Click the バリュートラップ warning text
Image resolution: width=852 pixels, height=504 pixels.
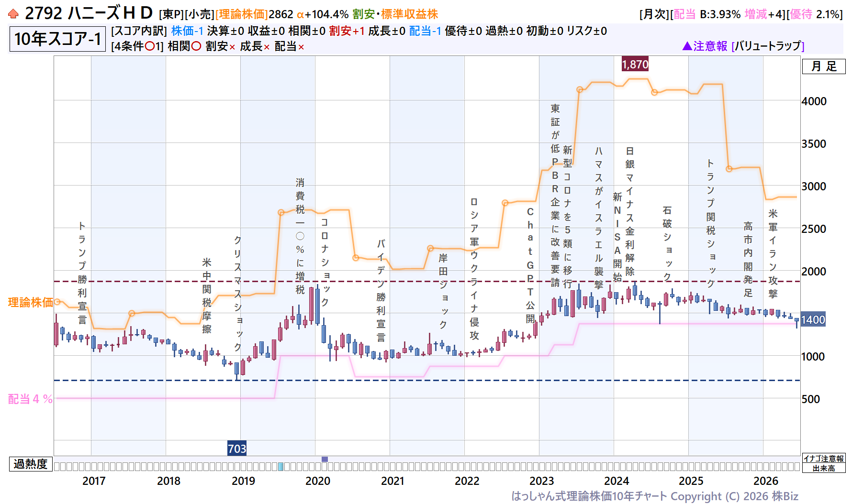[x=768, y=46]
